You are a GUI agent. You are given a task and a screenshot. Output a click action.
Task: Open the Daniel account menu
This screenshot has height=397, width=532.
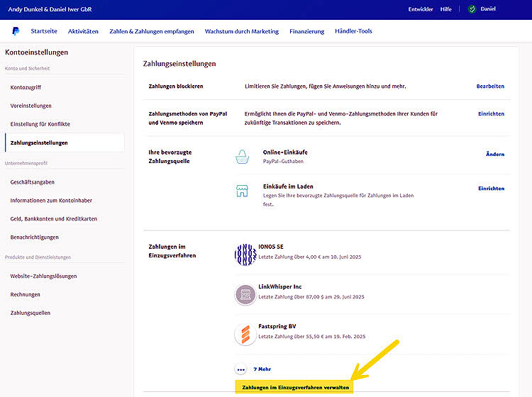pos(488,9)
